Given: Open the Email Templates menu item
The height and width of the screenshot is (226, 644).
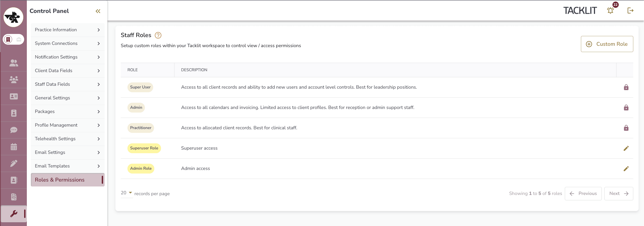Looking at the screenshot, I should (x=68, y=166).
